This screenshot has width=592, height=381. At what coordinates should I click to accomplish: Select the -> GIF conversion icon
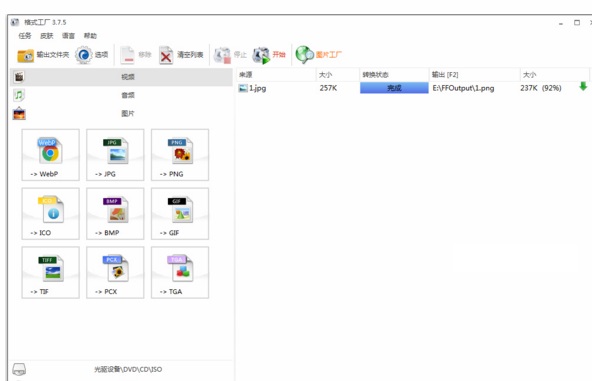point(180,214)
